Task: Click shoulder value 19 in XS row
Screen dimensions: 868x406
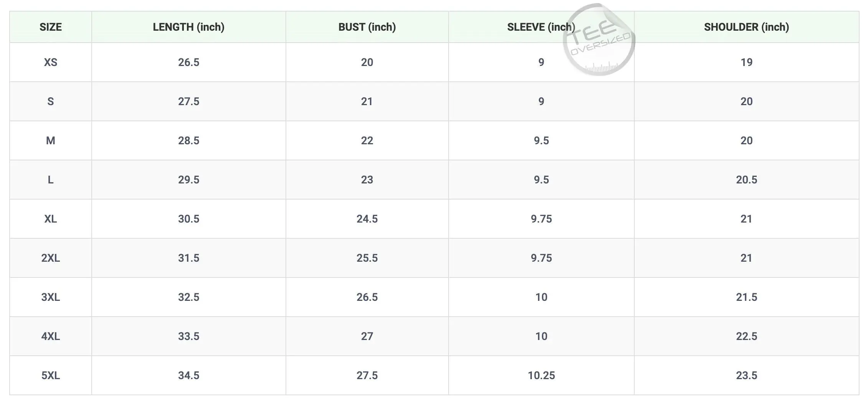Action: 746,62
